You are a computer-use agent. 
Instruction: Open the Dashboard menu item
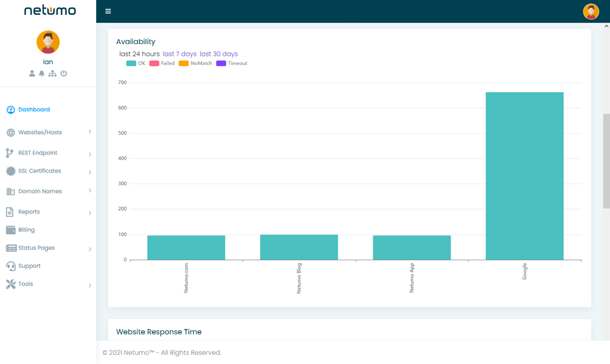[34, 110]
